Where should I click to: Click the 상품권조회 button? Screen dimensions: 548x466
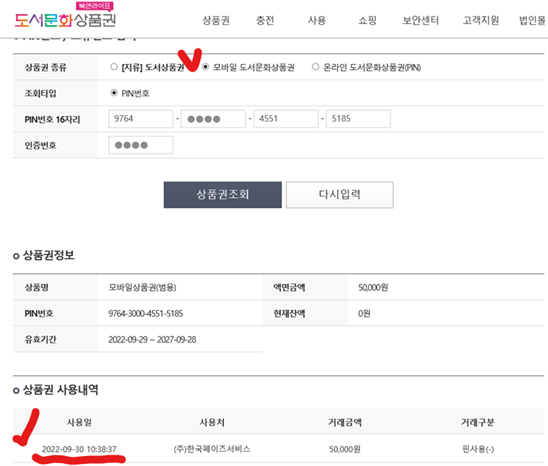click(223, 195)
